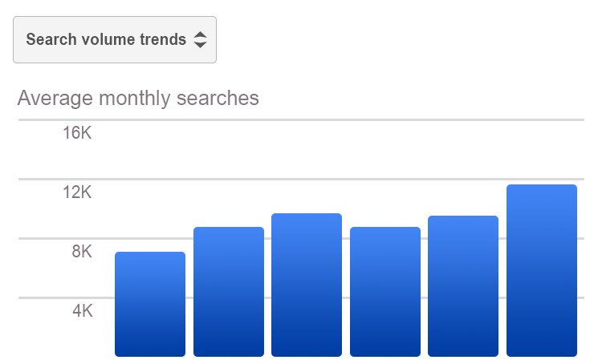Viewport: 594px width, 364px height.
Task: Select the second bar from the left
Action: (x=229, y=293)
